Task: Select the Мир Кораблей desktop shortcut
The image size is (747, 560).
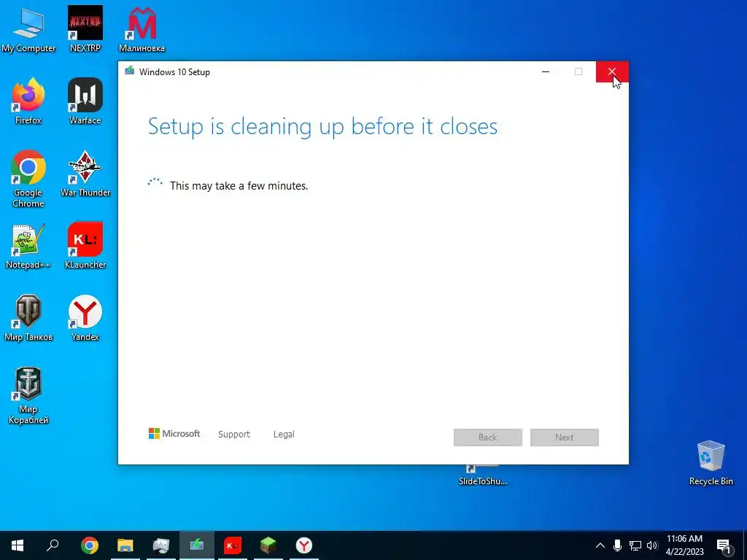Action: pos(28,396)
